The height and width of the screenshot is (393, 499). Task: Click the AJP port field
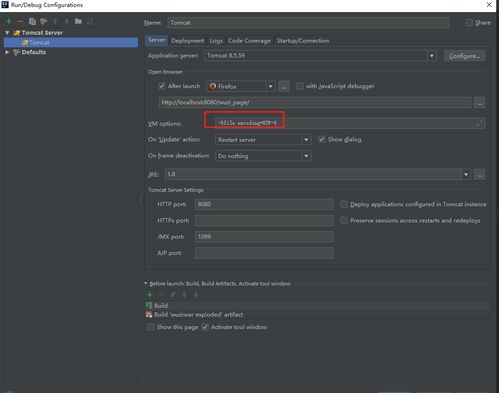(264, 253)
